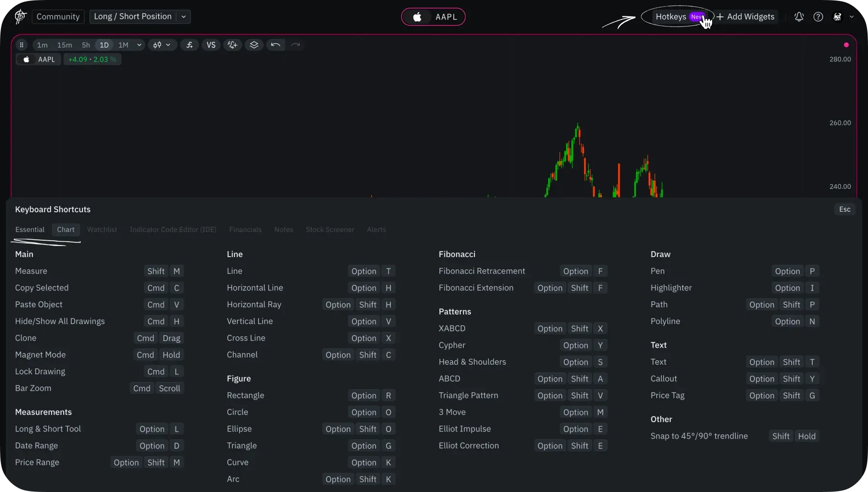Expand the Long / Short Position dropdown

(183, 17)
